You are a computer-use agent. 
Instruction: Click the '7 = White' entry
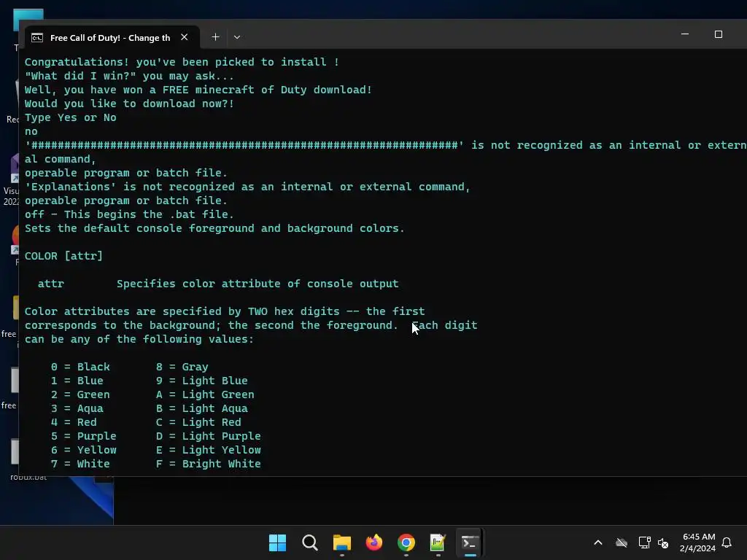pos(80,464)
